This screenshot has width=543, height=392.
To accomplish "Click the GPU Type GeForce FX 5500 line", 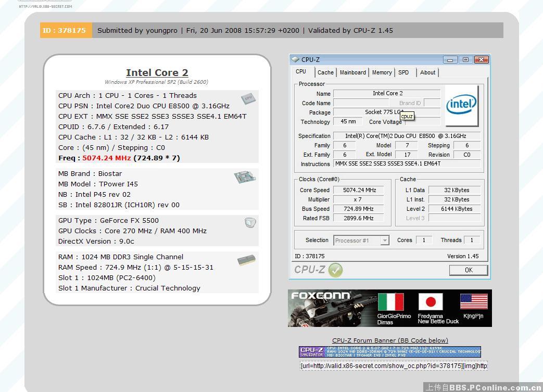I will pyautogui.click(x=108, y=221).
